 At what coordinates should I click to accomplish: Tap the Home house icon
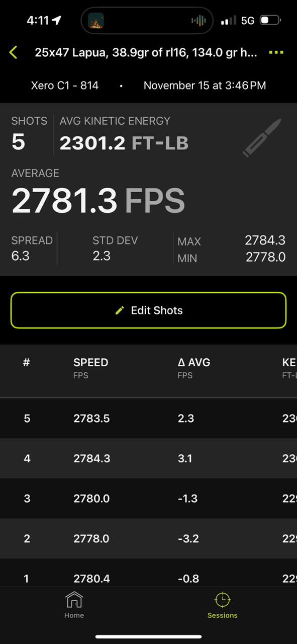74,600
